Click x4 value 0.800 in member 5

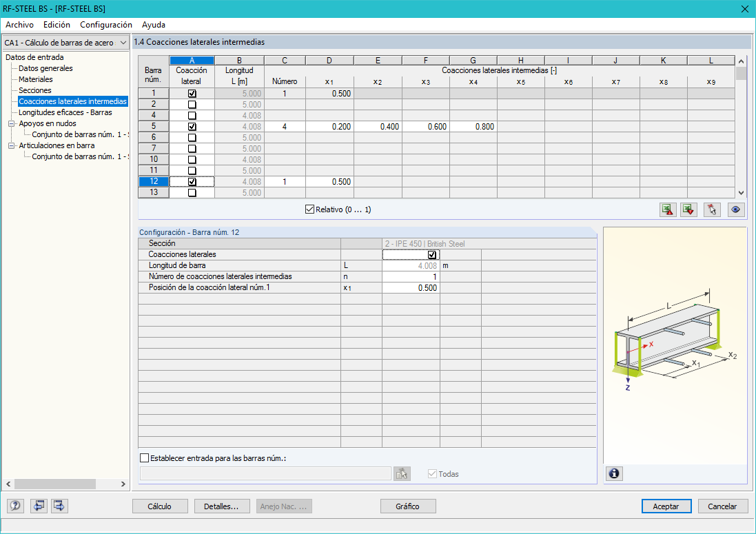click(x=473, y=127)
